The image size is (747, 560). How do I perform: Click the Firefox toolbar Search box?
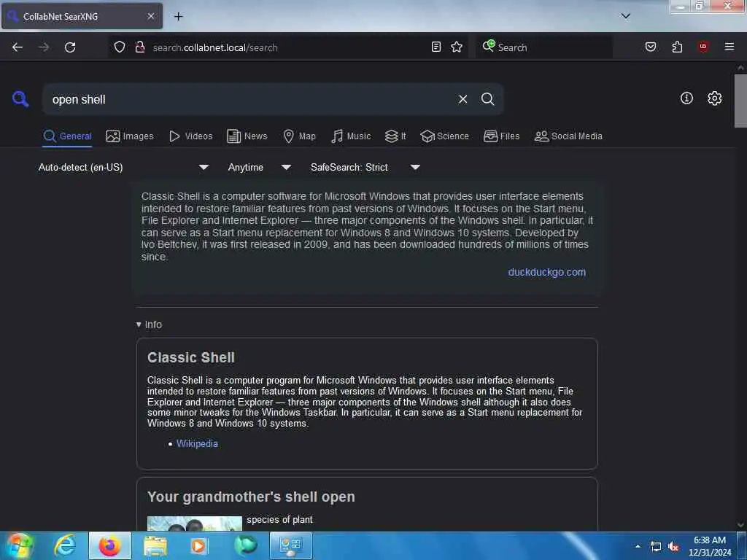coord(544,47)
